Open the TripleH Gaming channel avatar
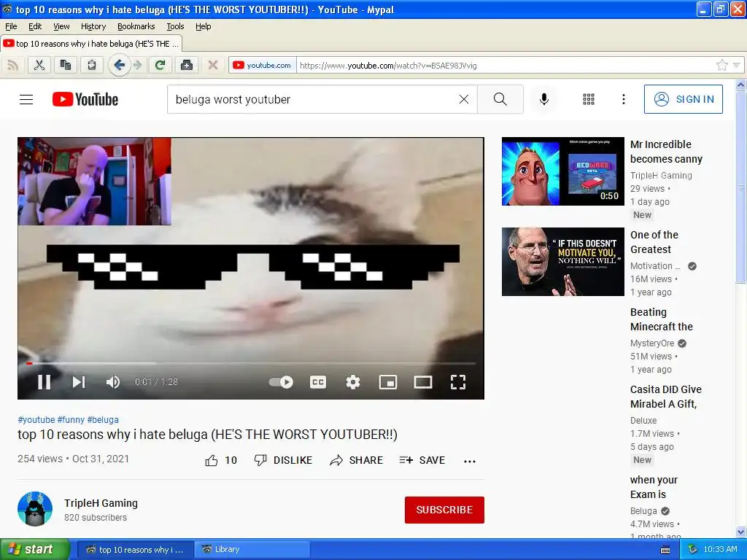The image size is (747, 560). [x=35, y=508]
